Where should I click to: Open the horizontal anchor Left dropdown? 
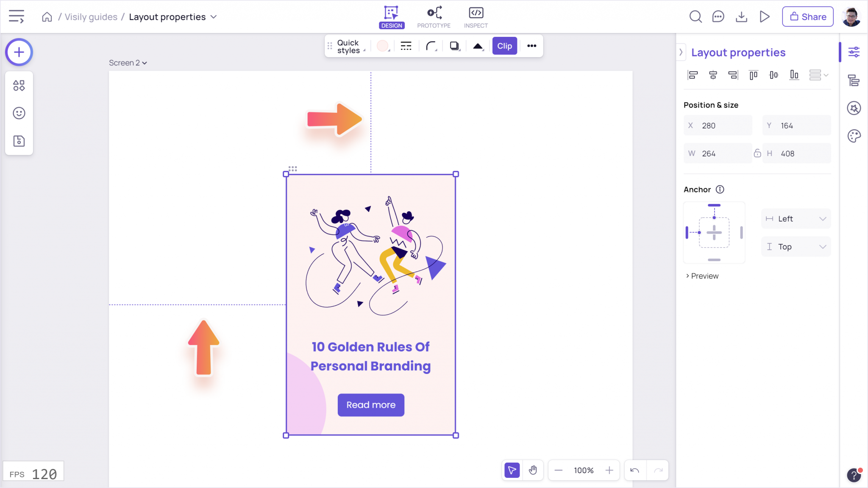(796, 219)
